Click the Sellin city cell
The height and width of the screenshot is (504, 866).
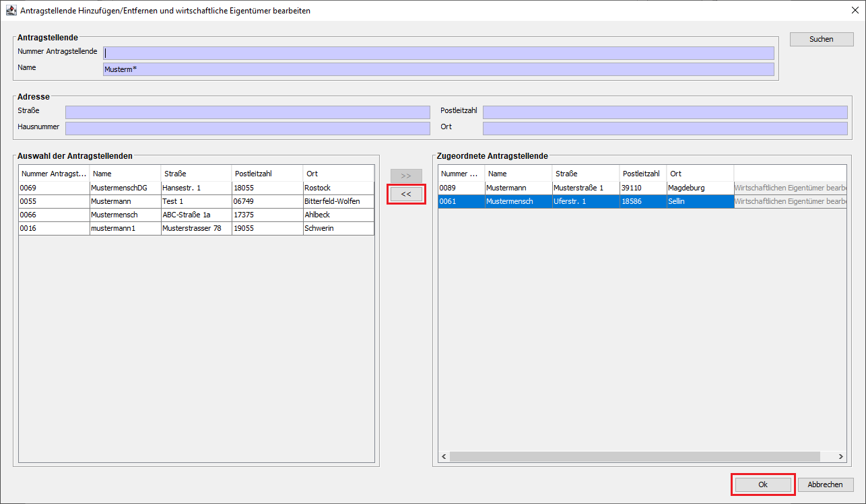tap(700, 202)
